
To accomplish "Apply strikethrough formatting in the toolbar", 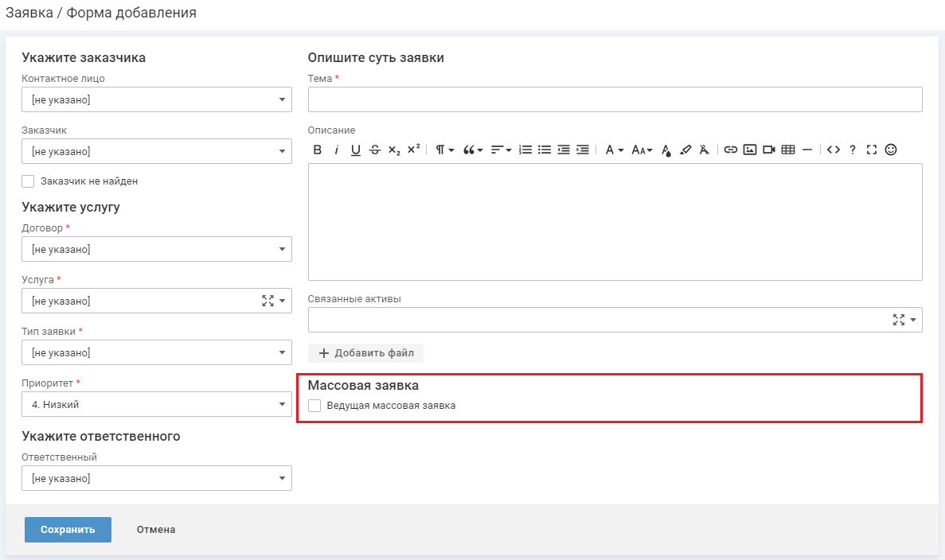I will coord(375,150).
